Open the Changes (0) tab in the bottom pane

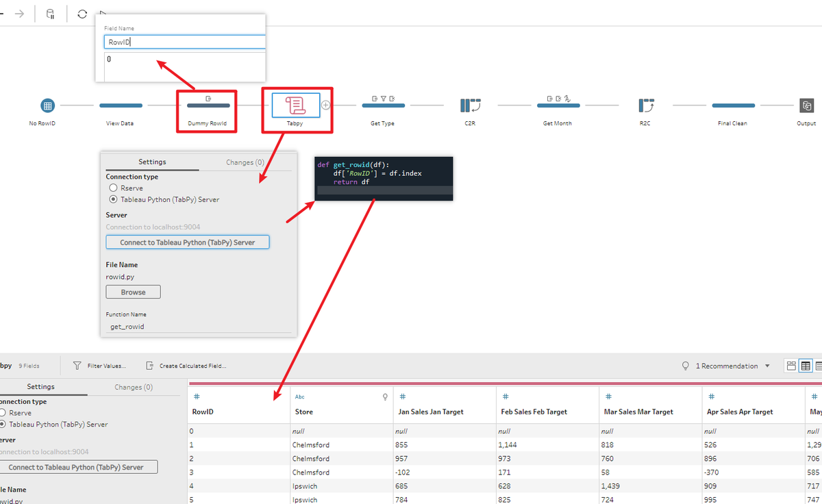click(x=134, y=387)
